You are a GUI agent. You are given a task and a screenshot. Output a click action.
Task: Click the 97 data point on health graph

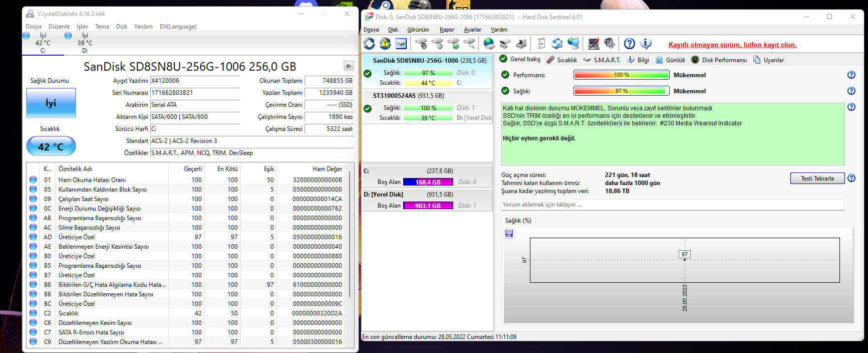684,260
